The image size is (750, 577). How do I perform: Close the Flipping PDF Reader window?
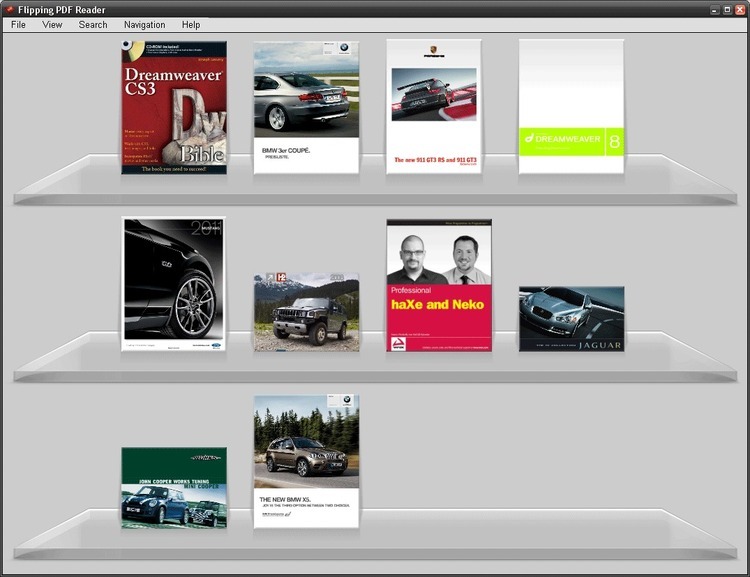click(739, 10)
